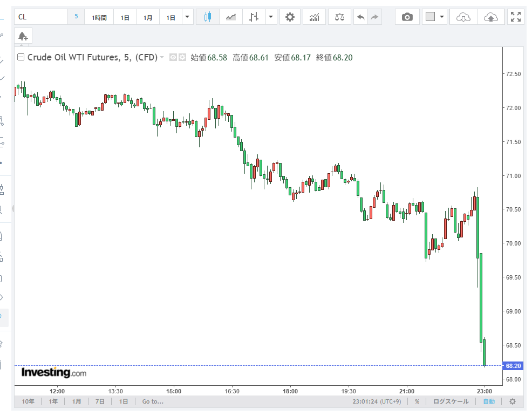Click the add alert bell icon
Viewport: 532px width, 416px height.
23,36
